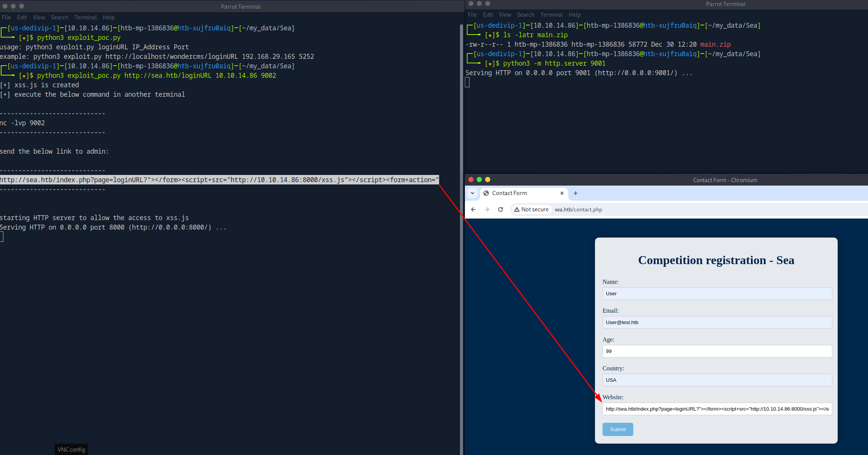The image size is (868, 455).
Task: Click the Not secure warning chip
Action: (x=531, y=209)
